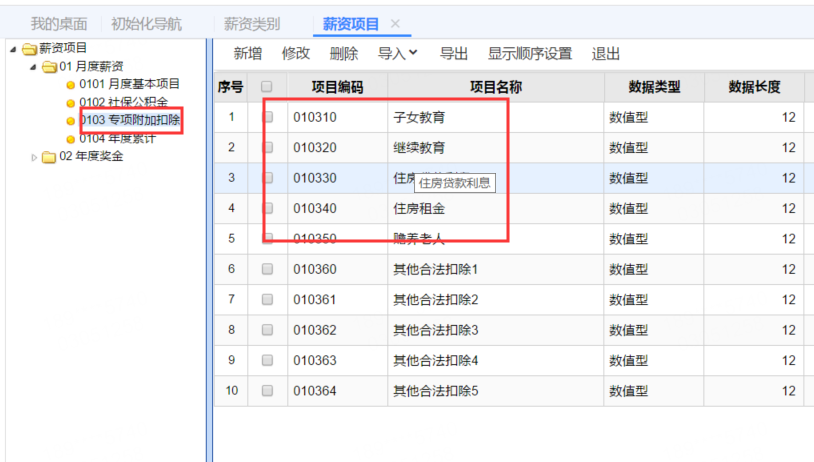Switch to the 薪资类别 tab
814x462 pixels.
(252, 24)
